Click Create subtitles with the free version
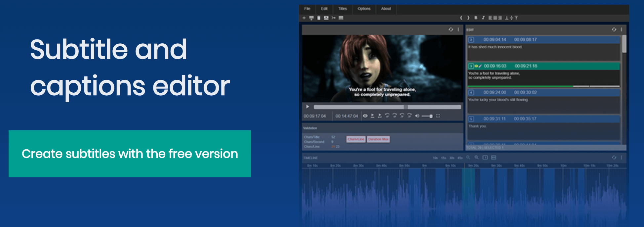Screen dimensions: 644x227 click(x=130, y=154)
